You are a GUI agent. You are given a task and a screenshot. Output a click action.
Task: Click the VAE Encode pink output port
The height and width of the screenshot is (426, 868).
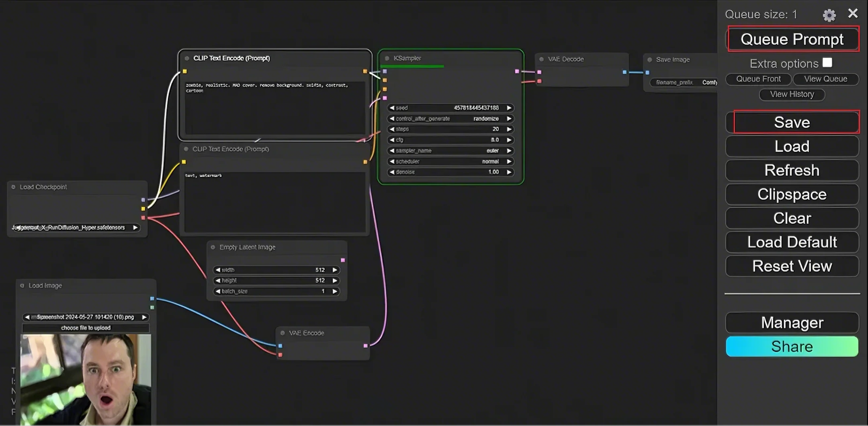click(365, 346)
